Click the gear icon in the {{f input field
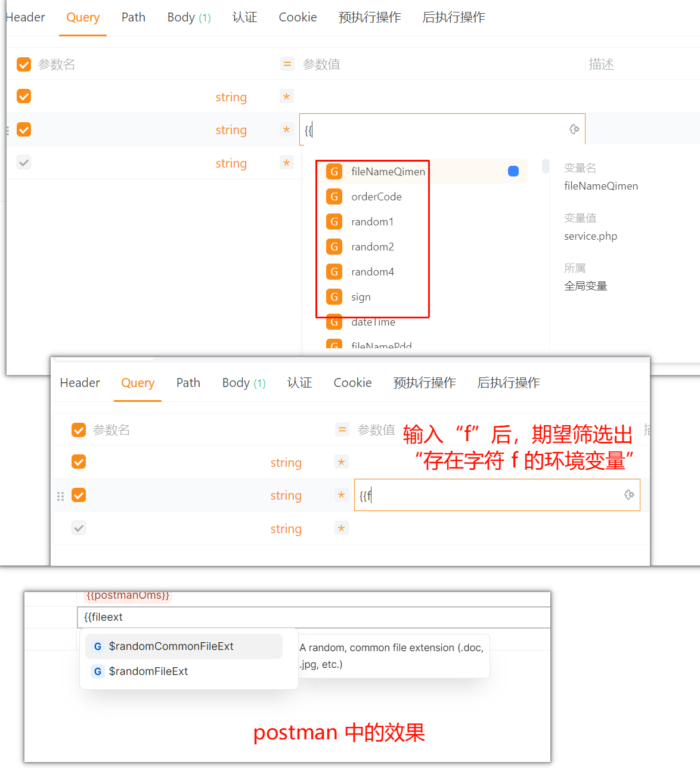The height and width of the screenshot is (768, 700). pyautogui.click(x=628, y=494)
